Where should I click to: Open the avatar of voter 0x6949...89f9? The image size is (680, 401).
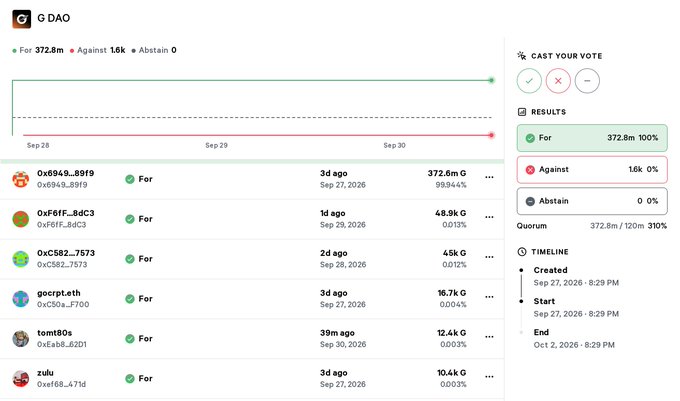[20, 179]
